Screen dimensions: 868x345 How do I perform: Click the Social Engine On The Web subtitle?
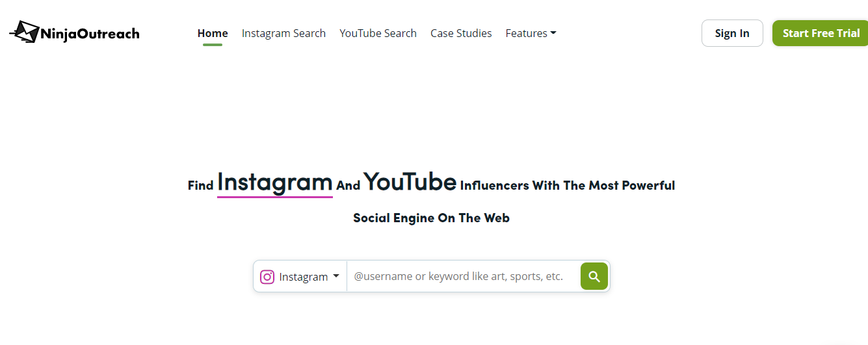tap(431, 218)
